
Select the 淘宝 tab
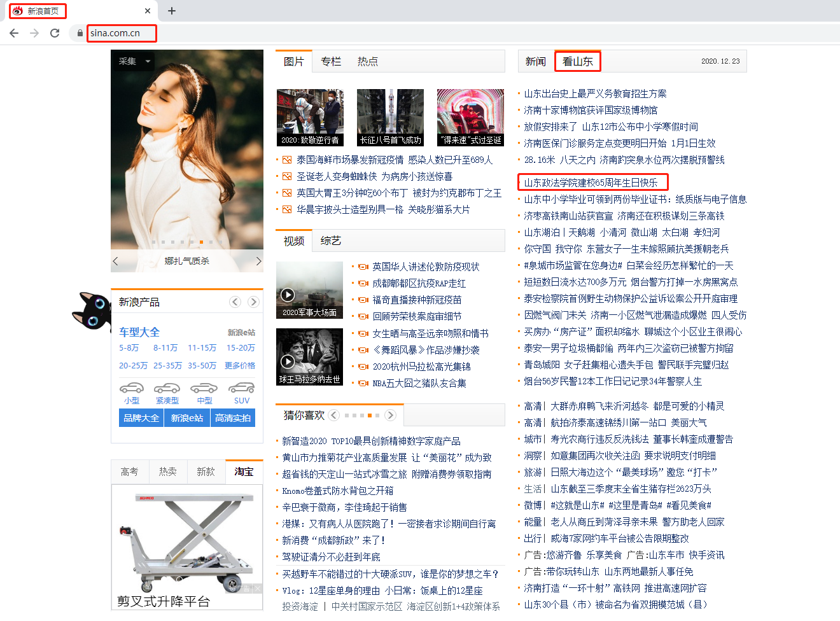coord(244,471)
